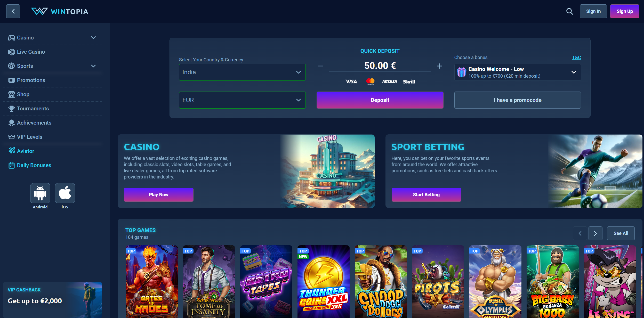Click the search magnifier icon
The width and height of the screenshot is (644, 318).
point(569,11)
